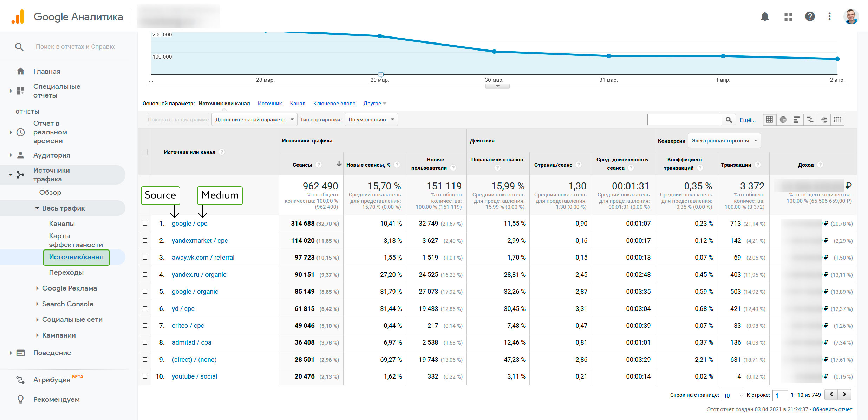868x420 pixels.
Task: Select Канал as primary dimension
Action: 298,104
